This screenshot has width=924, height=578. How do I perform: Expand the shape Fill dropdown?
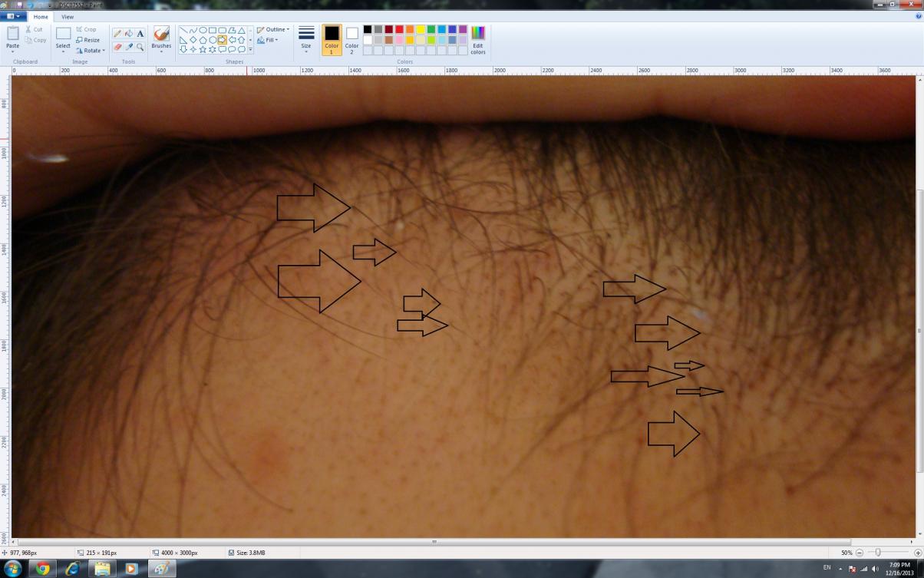pos(268,40)
